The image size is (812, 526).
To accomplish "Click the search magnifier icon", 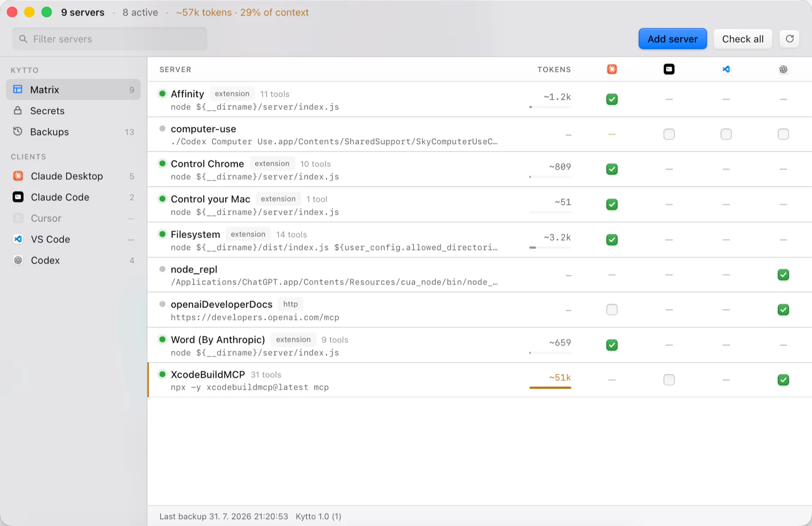I will click(23, 39).
